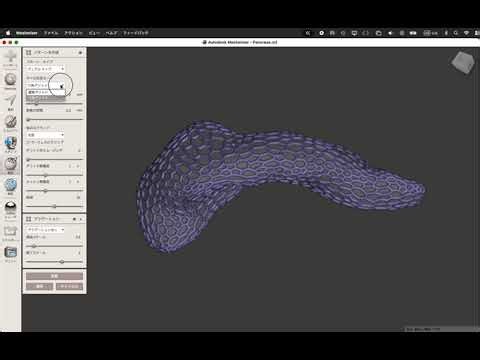The width and height of the screenshot is (480, 360).
Task: Open the Meshmixer application menu
Action: click(27, 33)
